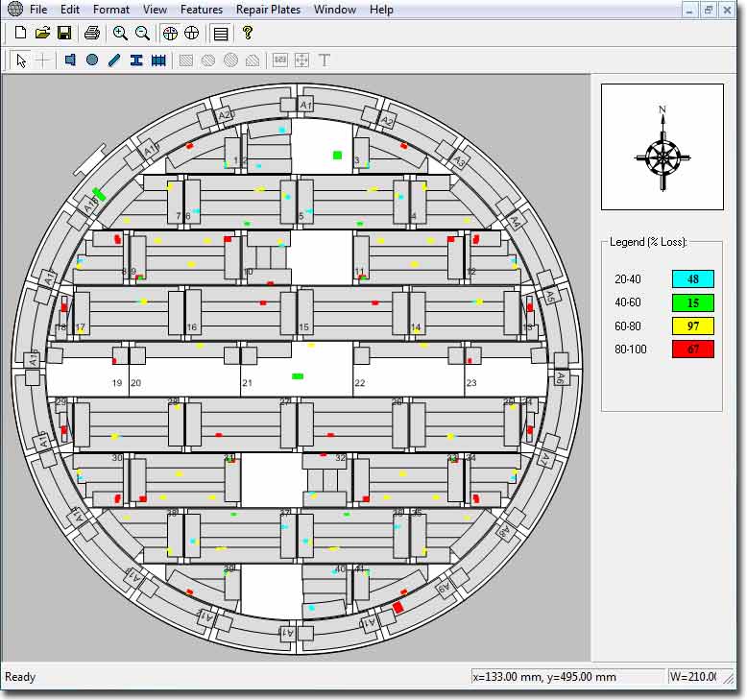Viewport: 747px width, 700px height.
Task: Open the View menu
Action: [x=155, y=10]
